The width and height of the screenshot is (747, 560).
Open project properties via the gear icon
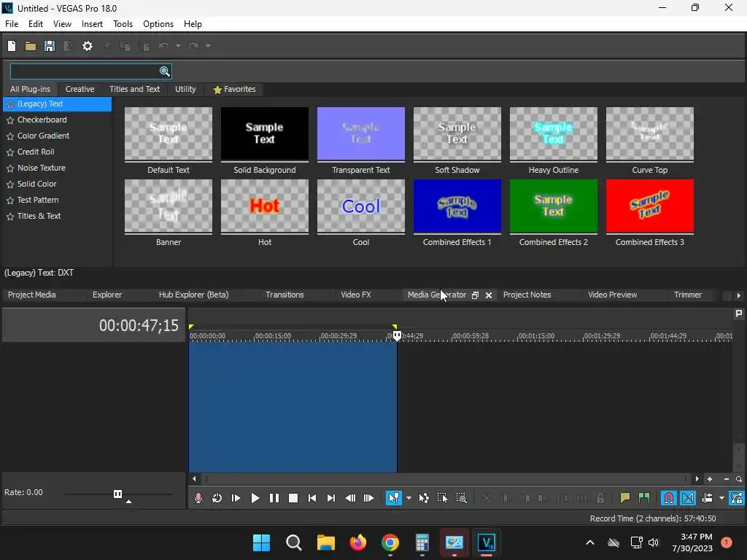(x=88, y=46)
